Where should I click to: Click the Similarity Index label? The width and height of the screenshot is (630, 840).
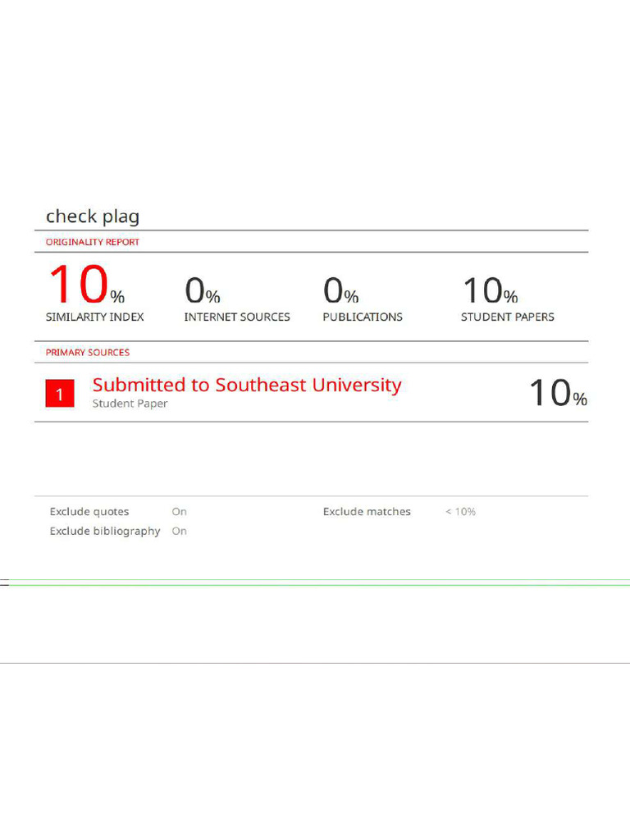coord(94,317)
